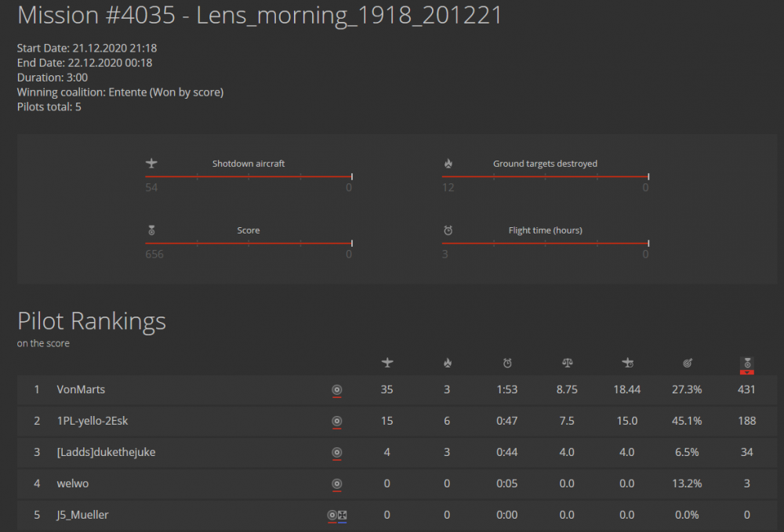The image size is (784, 532).
Task: Sort by kills-per-sortie plane column icon
Action: pyautogui.click(x=627, y=363)
